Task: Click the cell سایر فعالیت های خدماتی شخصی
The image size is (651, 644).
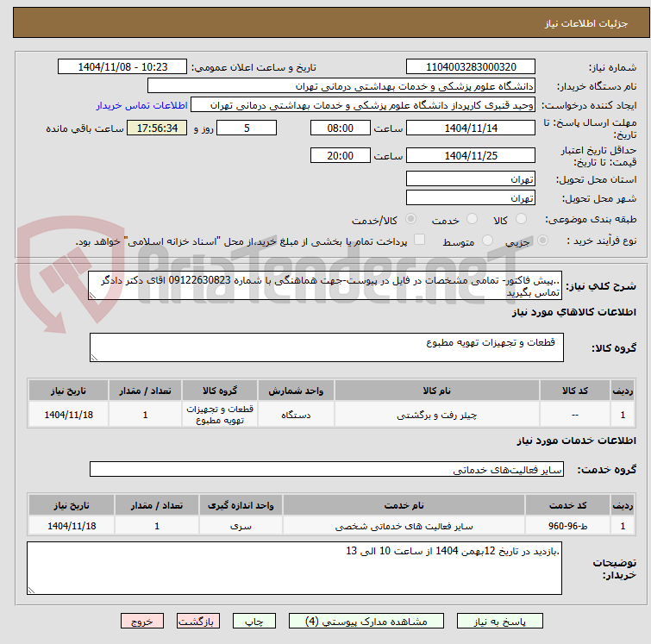Action: 404,526
